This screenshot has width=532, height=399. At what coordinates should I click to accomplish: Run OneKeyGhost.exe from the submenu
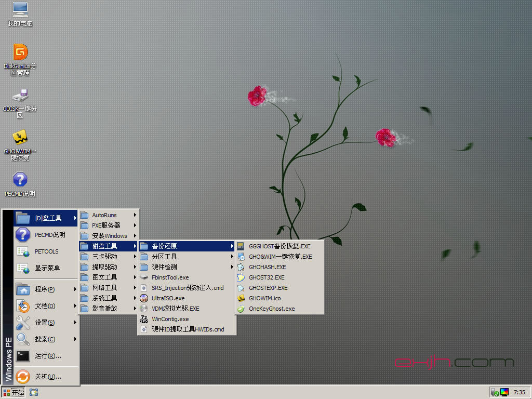point(271,309)
